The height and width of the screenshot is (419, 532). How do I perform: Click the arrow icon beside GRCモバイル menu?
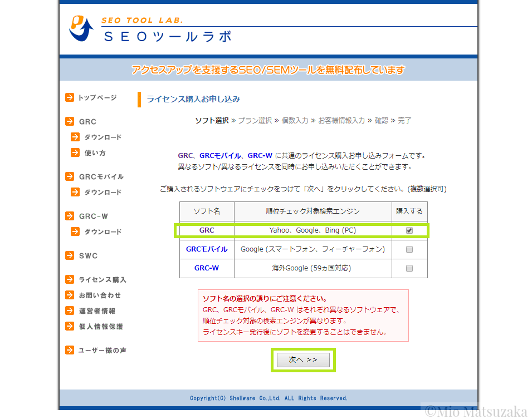pos(70,176)
